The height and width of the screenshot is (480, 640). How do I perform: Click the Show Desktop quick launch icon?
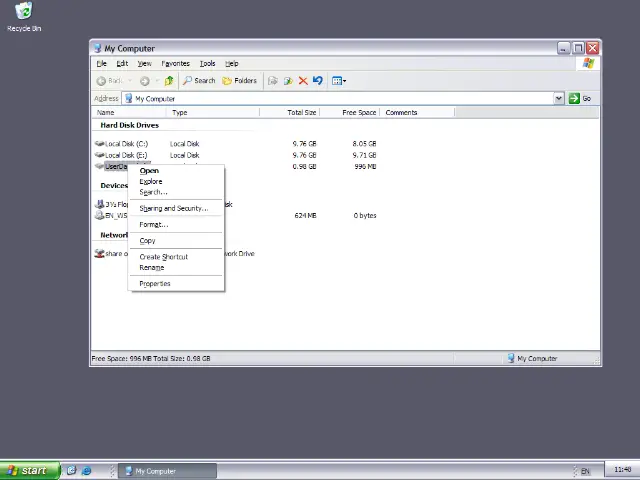[71, 471]
